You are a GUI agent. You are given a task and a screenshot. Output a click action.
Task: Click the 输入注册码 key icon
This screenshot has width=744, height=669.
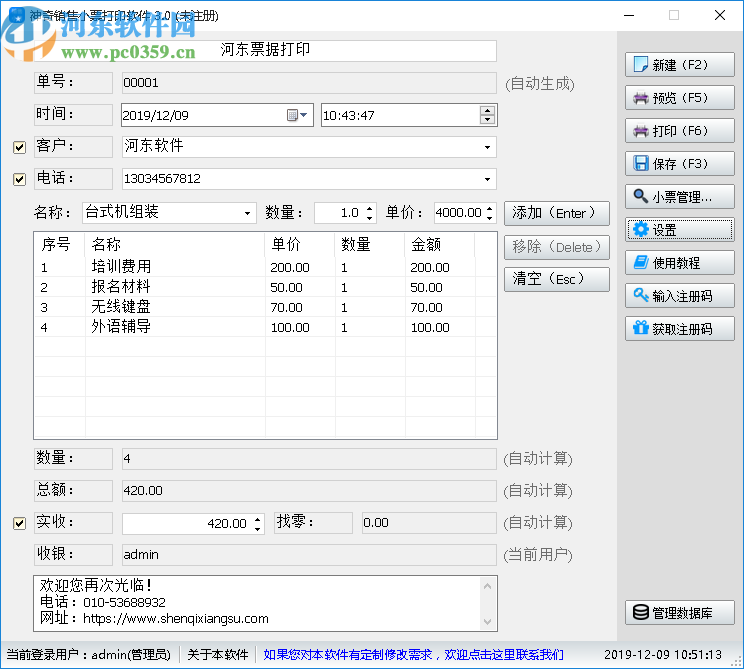(x=641, y=295)
